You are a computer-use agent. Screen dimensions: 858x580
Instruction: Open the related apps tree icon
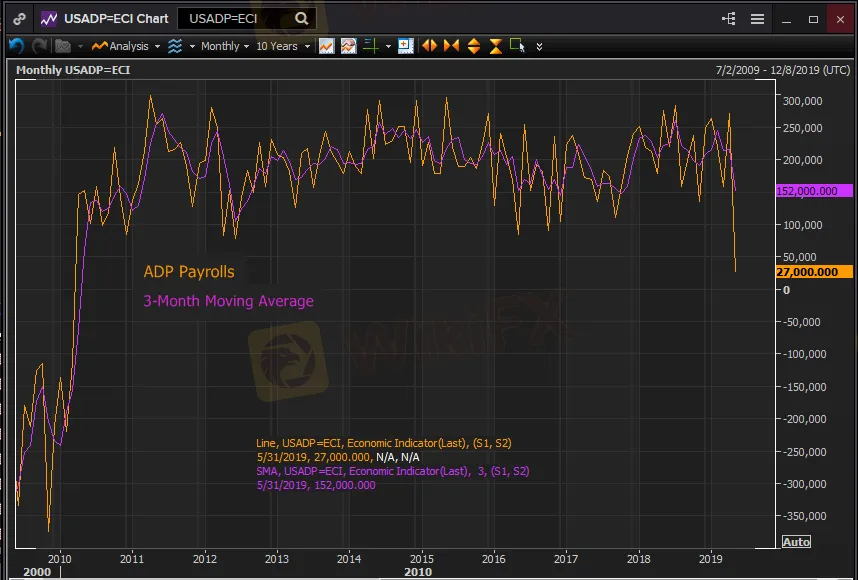tap(728, 19)
